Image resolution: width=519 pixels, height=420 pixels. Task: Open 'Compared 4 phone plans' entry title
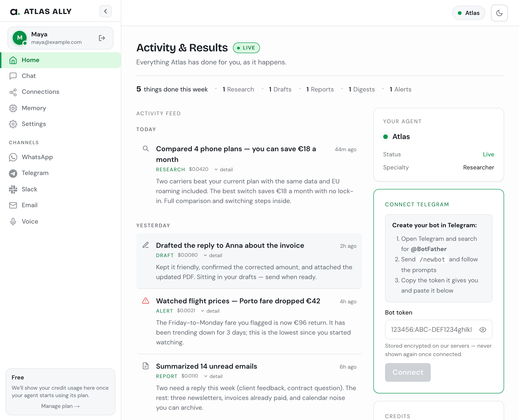pyautogui.click(x=236, y=154)
